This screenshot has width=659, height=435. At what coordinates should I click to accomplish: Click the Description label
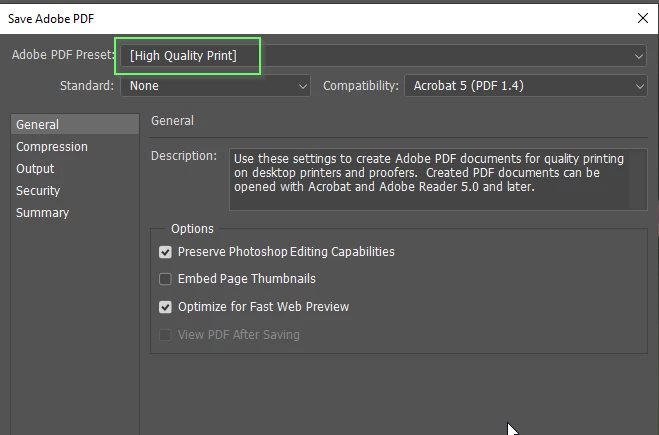click(x=184, y=156)
